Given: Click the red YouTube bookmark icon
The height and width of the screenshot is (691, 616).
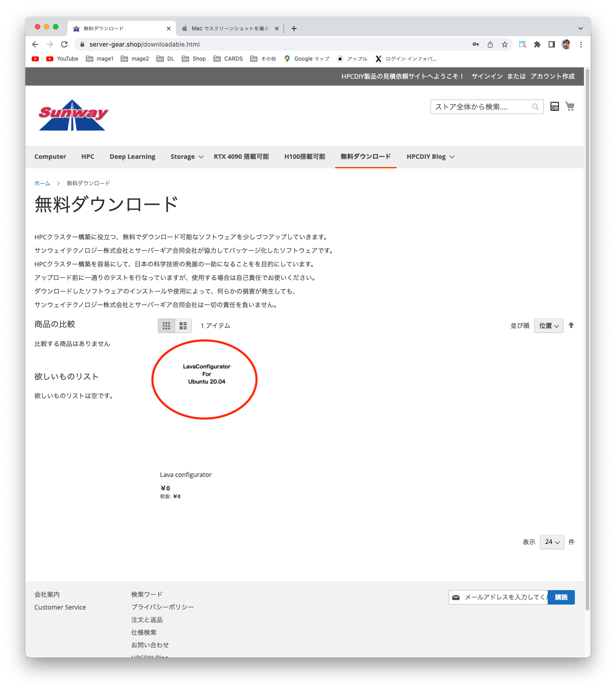Looking at the screenshot, I should (x=35, y=59).
